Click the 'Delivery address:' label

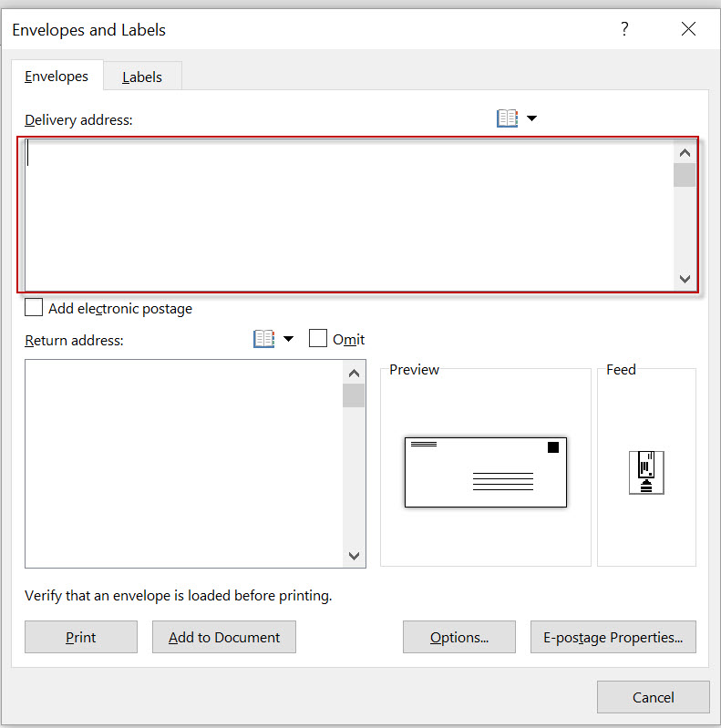(78, 119)
